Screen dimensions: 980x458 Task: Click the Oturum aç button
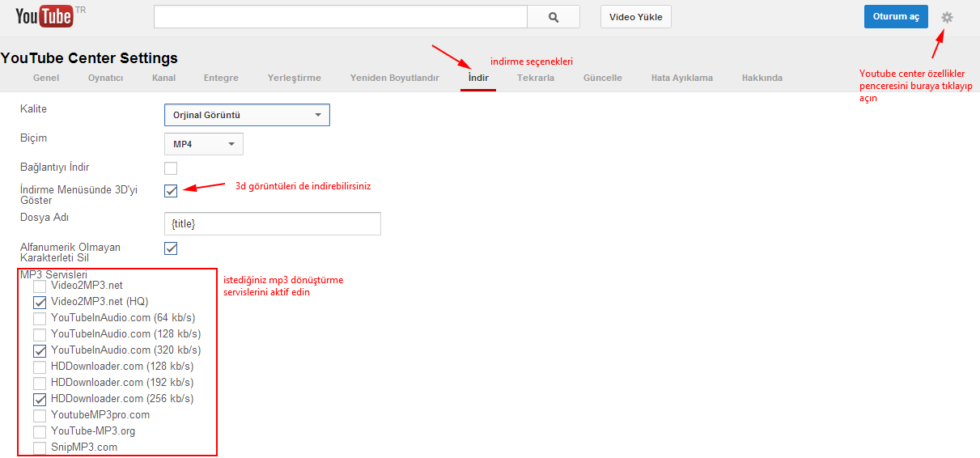tap(896, 17)
